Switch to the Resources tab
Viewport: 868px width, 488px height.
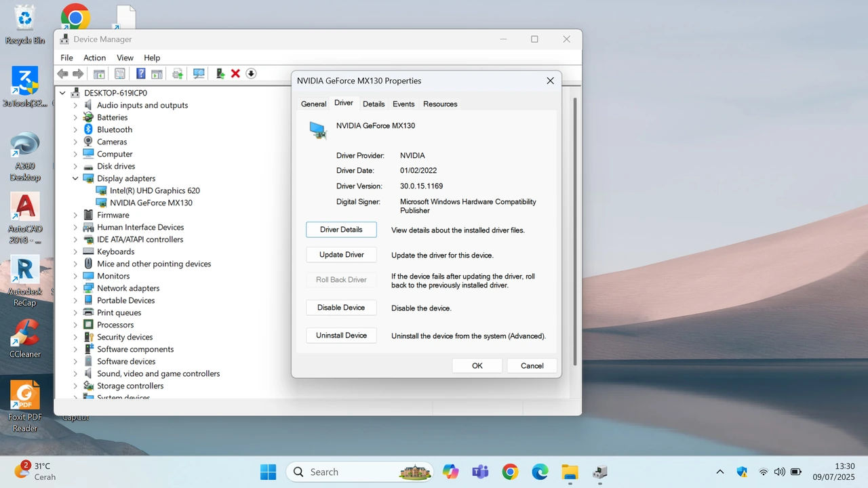pos(440,104)
